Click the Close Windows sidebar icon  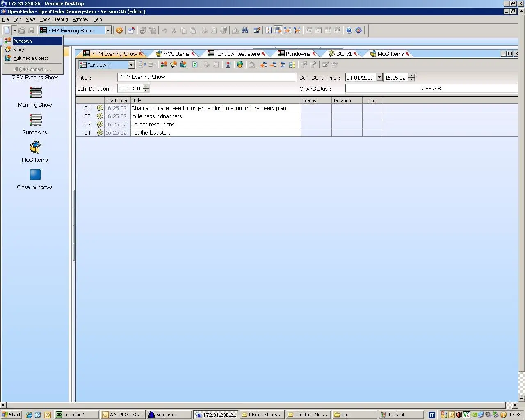tap(35, 175)
